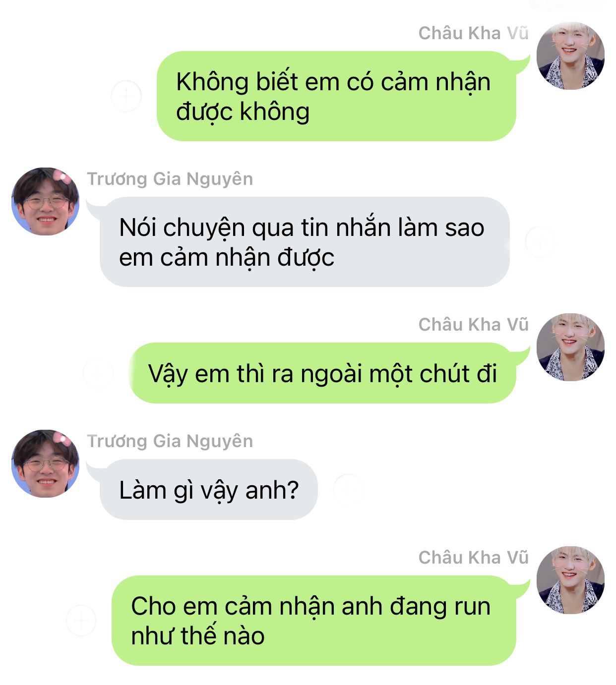616x685 pixels.
Task: Tap the faint plus icon beside 'Nói chuyện qua tin nhắn'
Action: click(x=540, y=242)
